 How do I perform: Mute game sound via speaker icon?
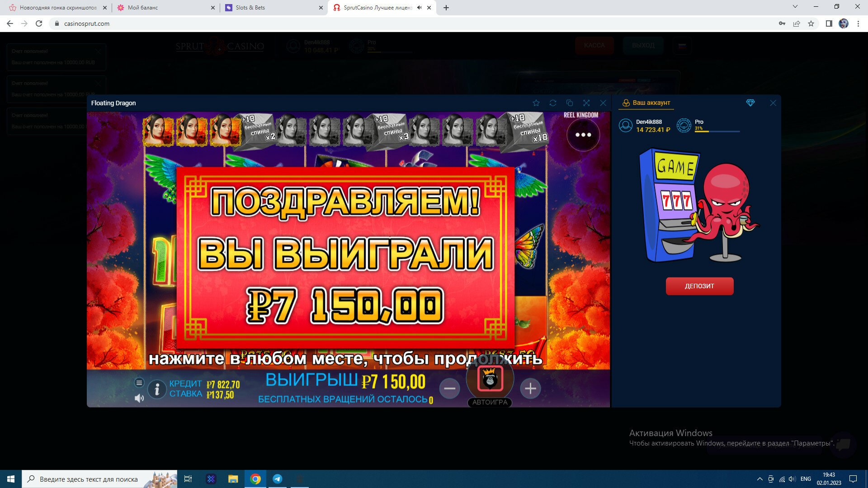[139, 398]
